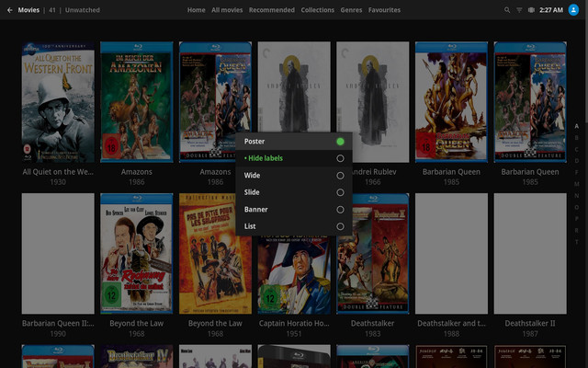This screenshot has width=588, height=368.
Task: Open the Favourites tab
Action: pos(384,10)
